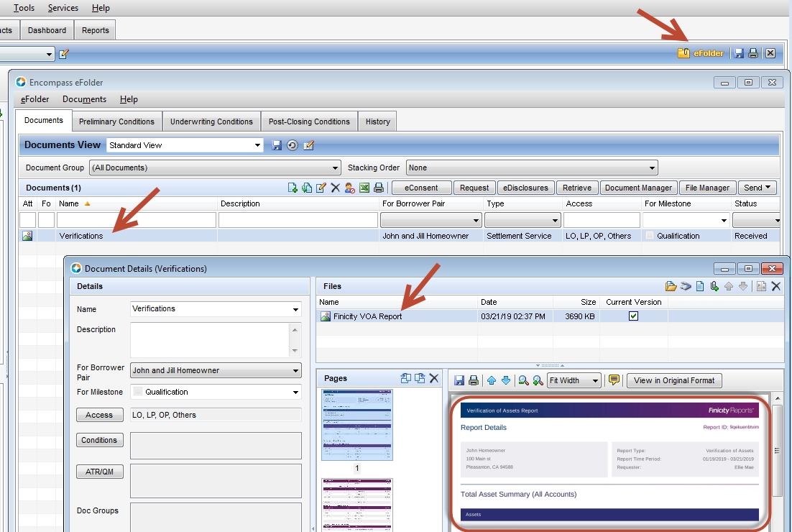Toggle the Current Version checkbox for Finicity report

pos(633,316)
